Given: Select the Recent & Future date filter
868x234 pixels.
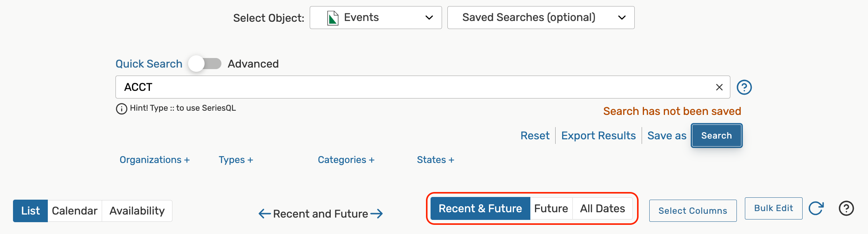Looking at the screenshot, I should tap(480, 208).
